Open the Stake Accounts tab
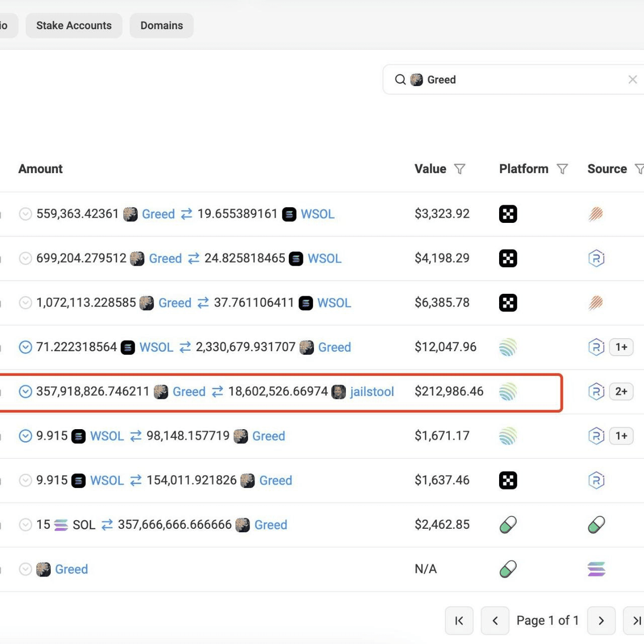644x644 pixels. [x=74, y=26]
